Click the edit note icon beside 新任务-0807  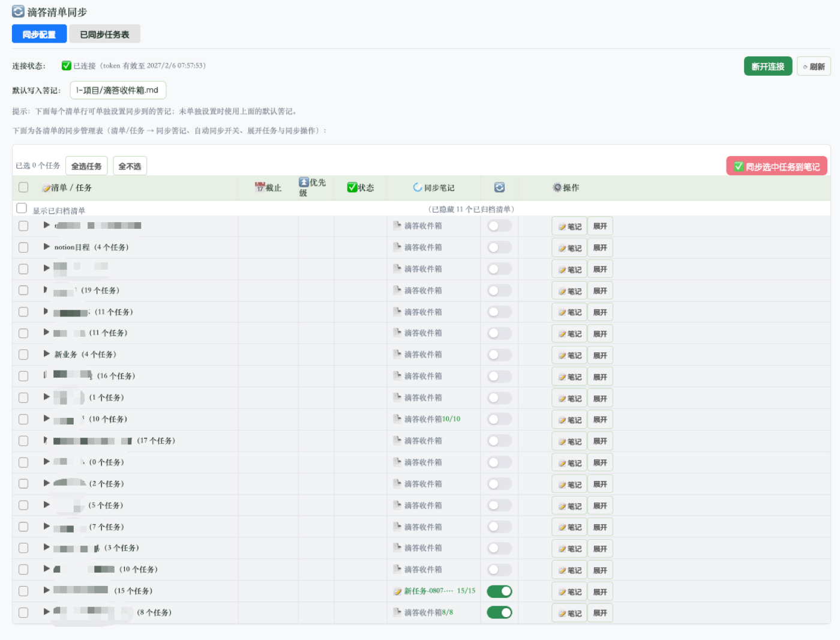pyautogui.click(x=397, y=591)
